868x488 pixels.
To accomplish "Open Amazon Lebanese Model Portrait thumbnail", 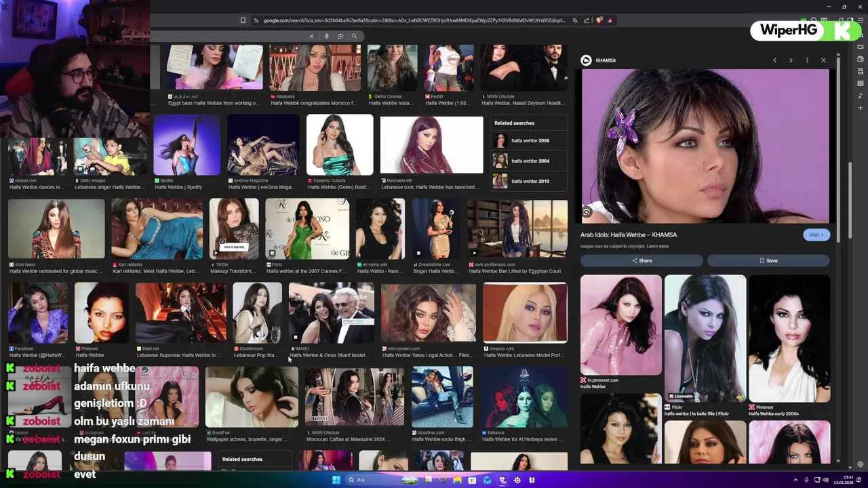I will [x=525, y=313].
